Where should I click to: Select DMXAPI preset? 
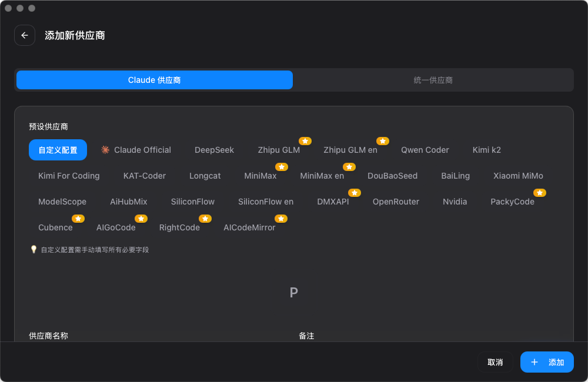point(333,202)
